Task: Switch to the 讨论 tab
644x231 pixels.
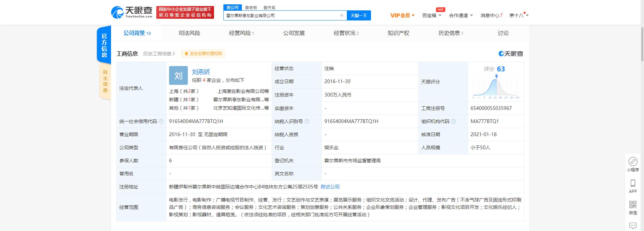Action: tap(503, 33)
